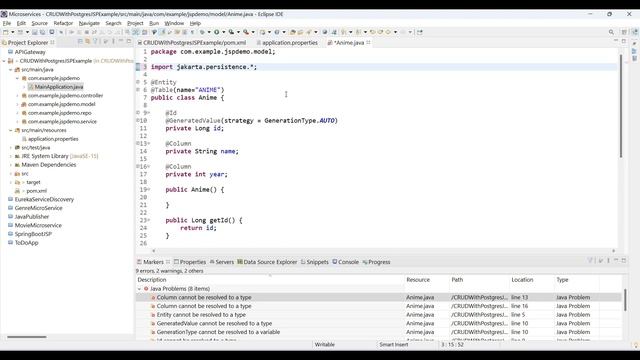Expand the com.example.jspdemo.controller package
The image size is (640, 360).
[x=17, y=96]
